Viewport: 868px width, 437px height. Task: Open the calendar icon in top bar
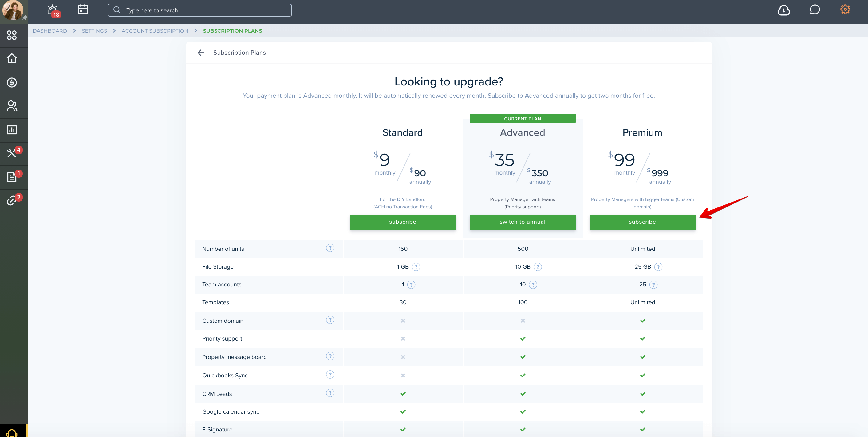[x=83, y=9]
